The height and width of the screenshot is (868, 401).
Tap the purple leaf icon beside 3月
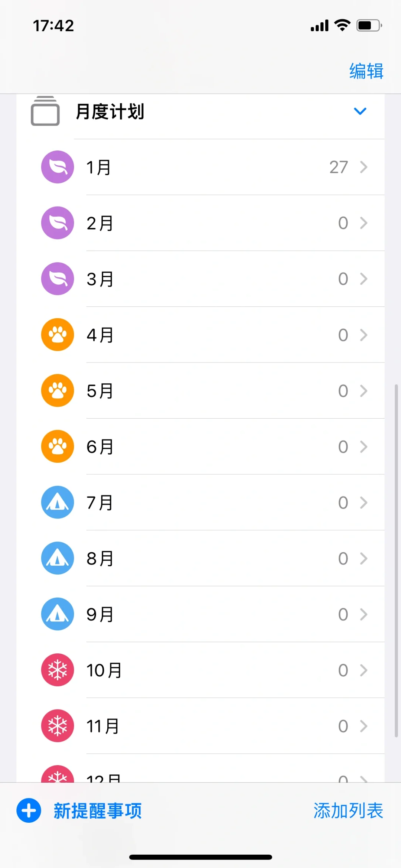click(58, 279)
